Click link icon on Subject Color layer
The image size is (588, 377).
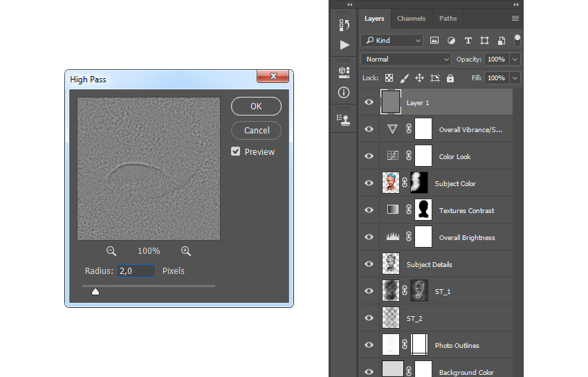point(405,183)
